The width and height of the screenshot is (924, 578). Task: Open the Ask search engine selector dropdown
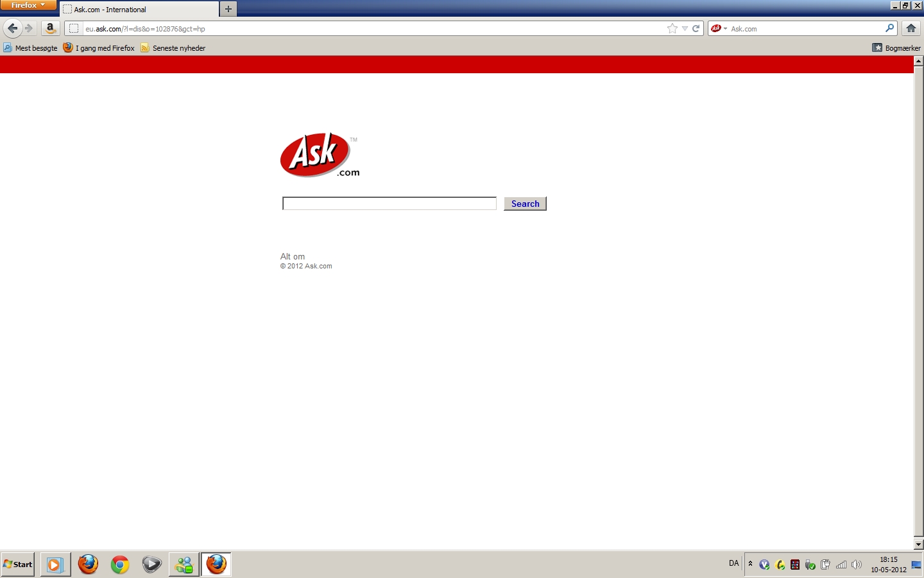(x=719, y=28)
